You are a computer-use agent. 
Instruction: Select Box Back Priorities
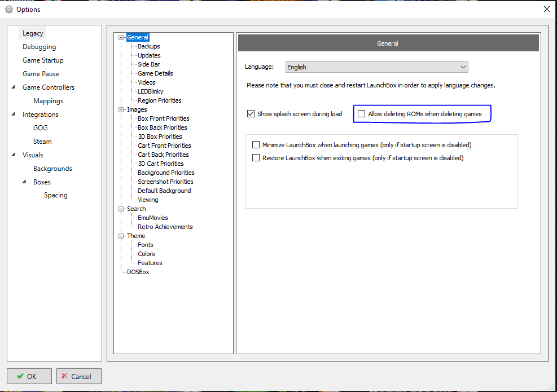[163, 127]
